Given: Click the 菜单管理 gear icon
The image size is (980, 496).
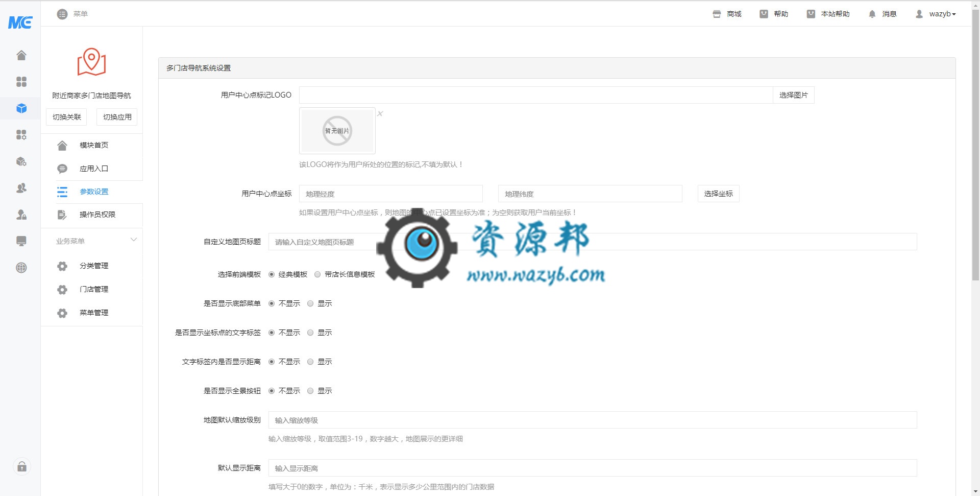Looking at the screenshot, I should click(x=62, y=313).
